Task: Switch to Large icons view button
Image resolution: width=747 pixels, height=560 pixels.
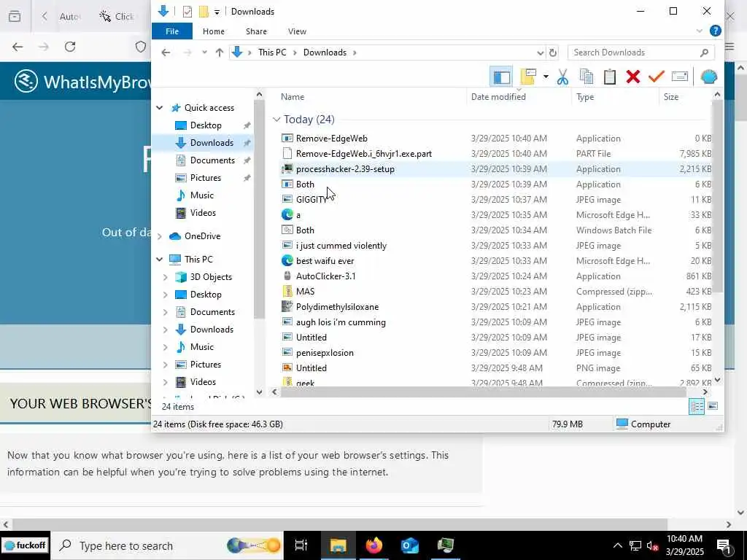Action: 713,406
